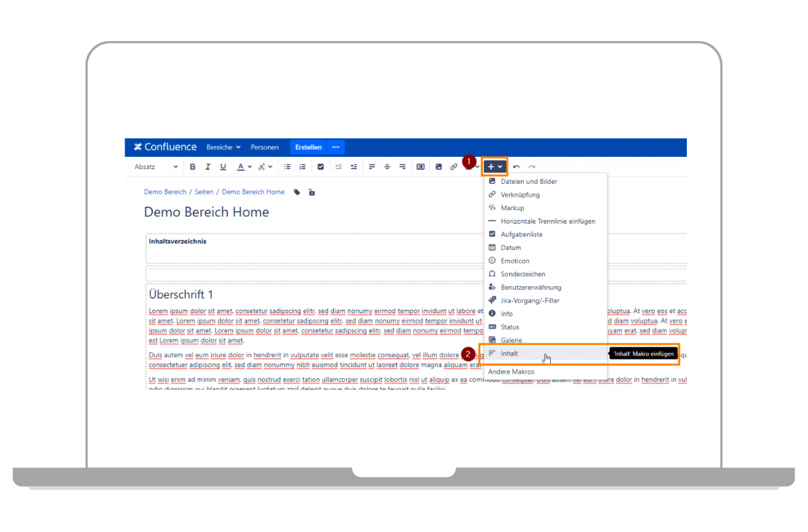Toggle bold text formatting
The width and height of the screenshot is (808, 532).
(x=193, y=167)
